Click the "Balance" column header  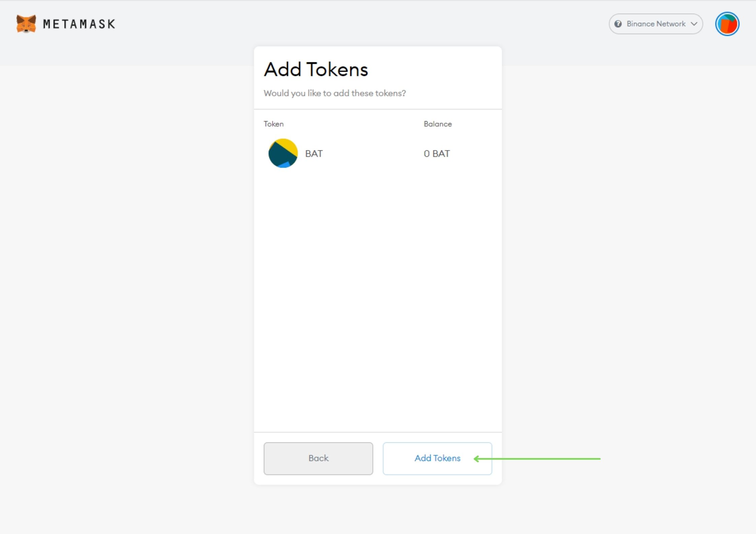[x=438, y=124]
